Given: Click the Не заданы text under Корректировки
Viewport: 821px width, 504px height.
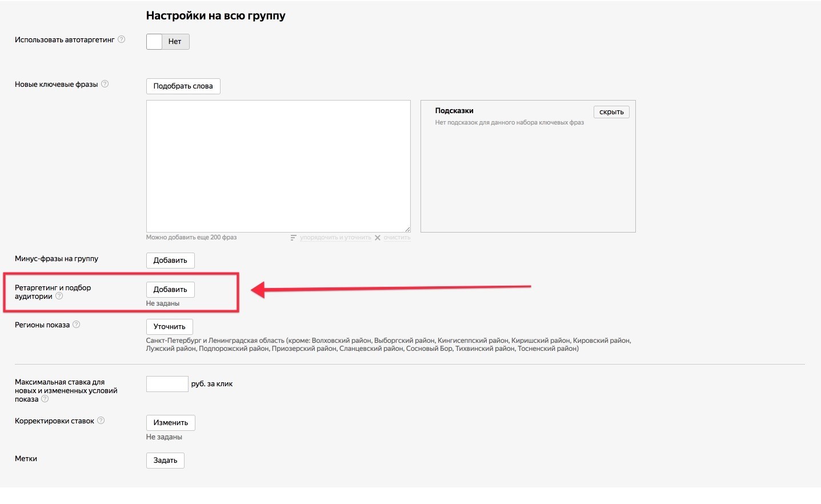Looking at the screenshot, I should pyautogui.click(x=164, y=437).
